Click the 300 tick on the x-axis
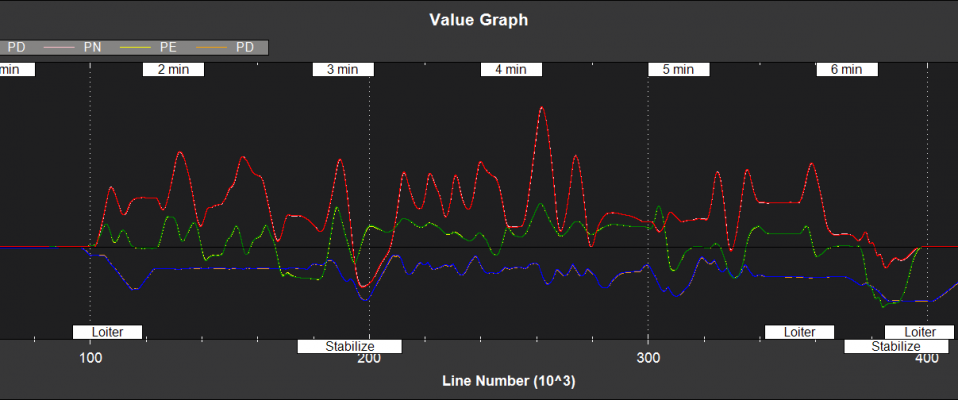958x400 pixels. (x=648, y=359)
